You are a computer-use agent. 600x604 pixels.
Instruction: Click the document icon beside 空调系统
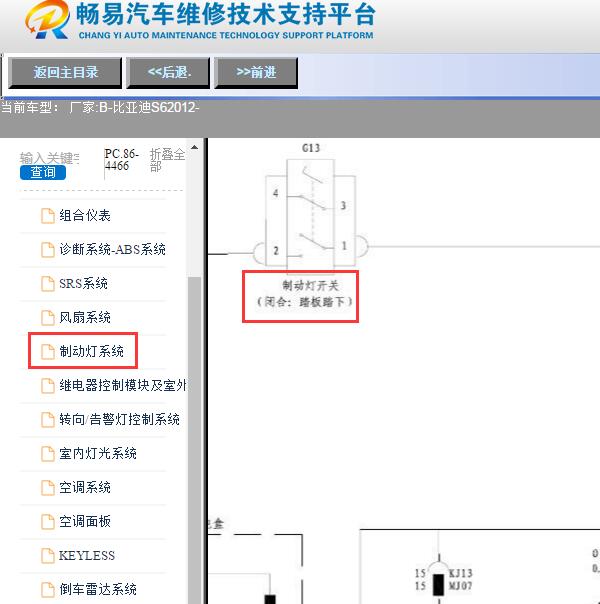[48, 488]
